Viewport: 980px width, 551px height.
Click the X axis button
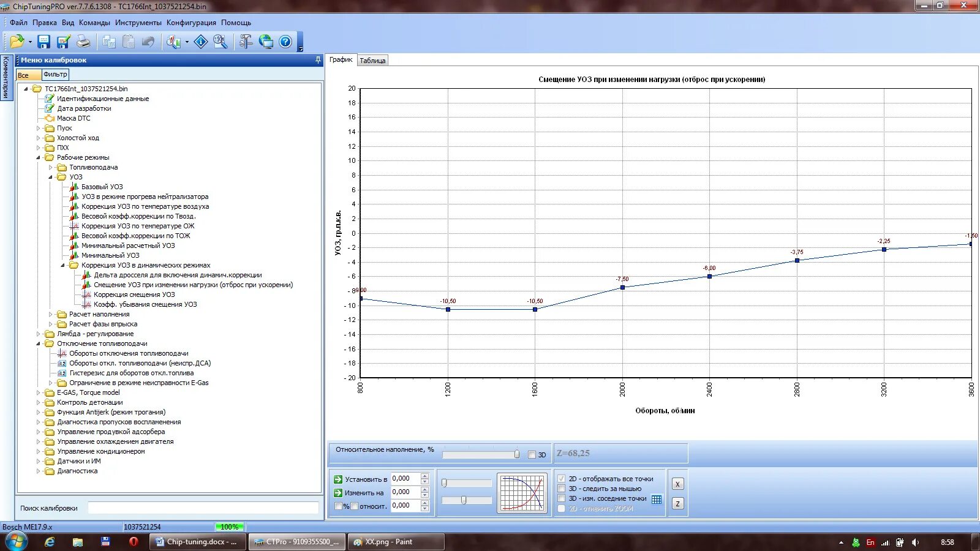tap(677, 484)
